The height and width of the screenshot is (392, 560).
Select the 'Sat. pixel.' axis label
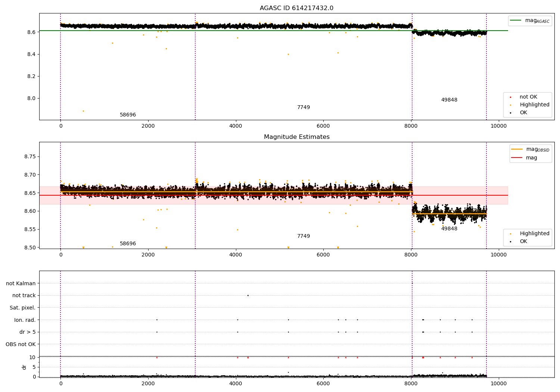click(23, 308)
